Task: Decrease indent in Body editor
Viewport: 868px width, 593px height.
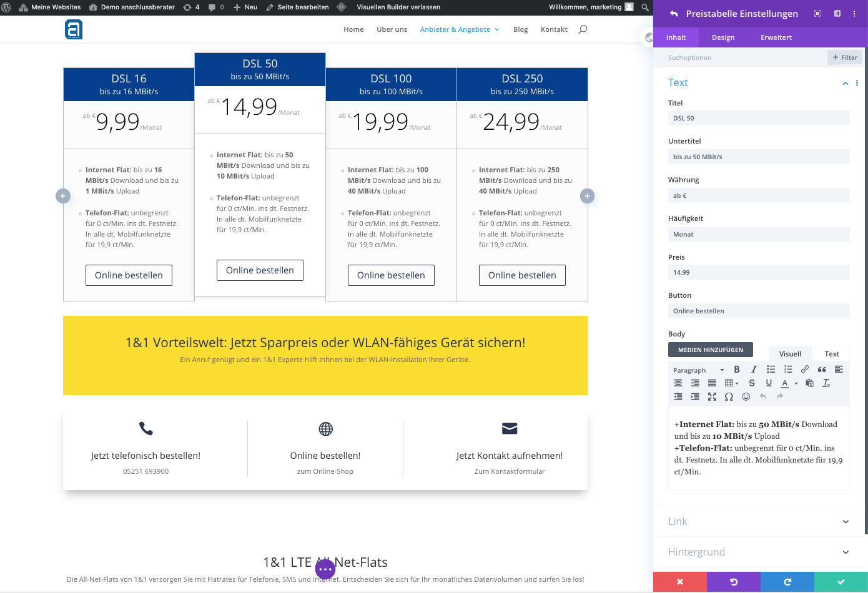Action: click(x=678, y=397)
